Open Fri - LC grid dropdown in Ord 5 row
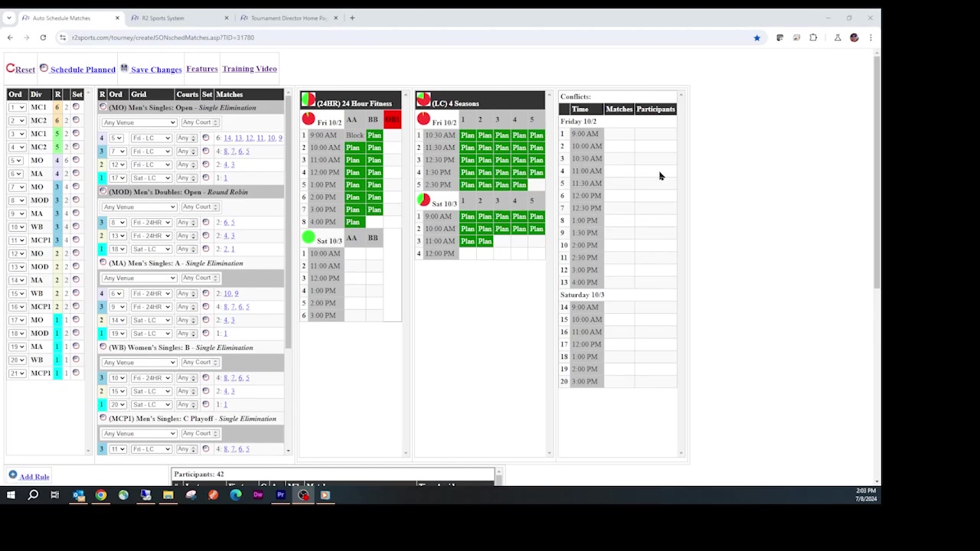Screen dimensions: 980x551 151,138
